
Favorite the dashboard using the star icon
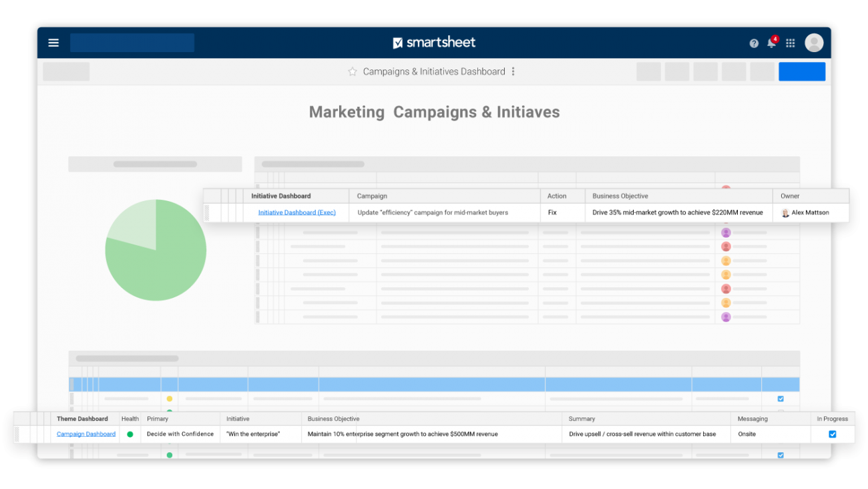352,71
